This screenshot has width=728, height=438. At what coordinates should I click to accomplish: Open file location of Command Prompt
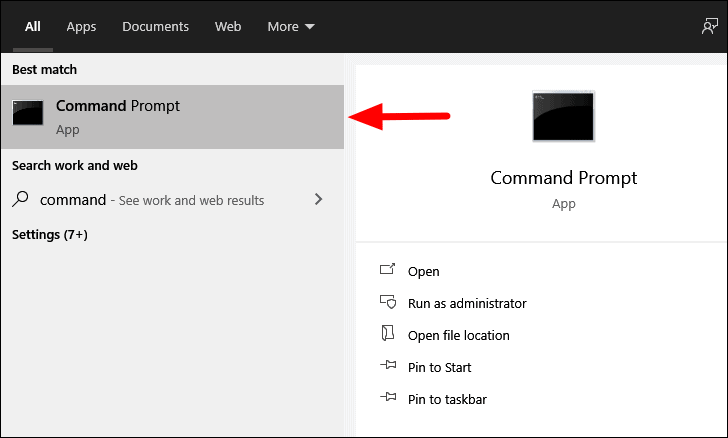tap(459, 335)
